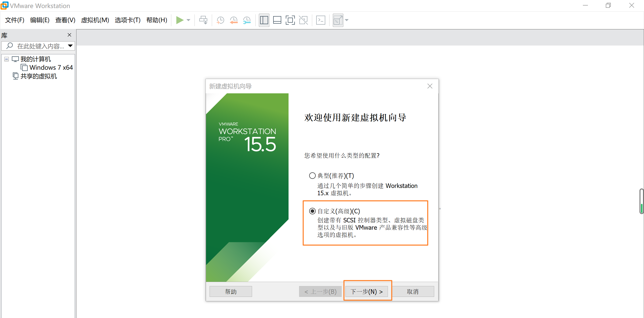Viewport: 644px width, 318px height.
Task: Click the vertical scrollbar handle at right edge
Action: tap(642, 201)
